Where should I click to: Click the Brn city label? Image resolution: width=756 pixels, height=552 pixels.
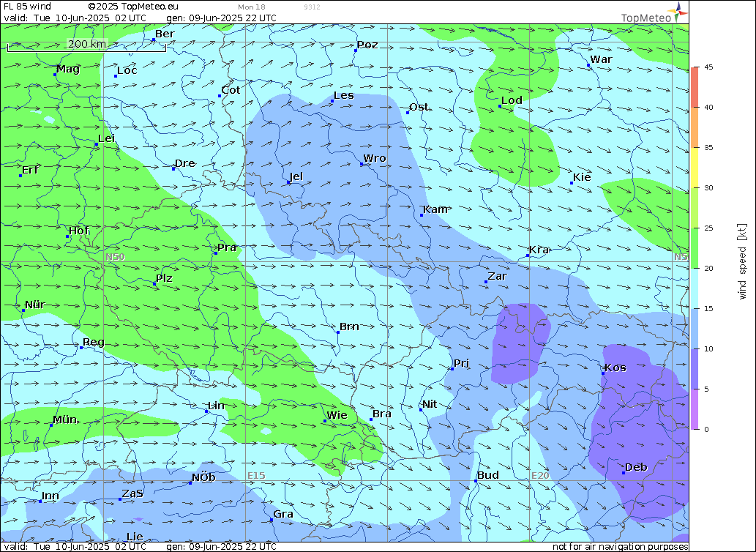tap(349, 327)
